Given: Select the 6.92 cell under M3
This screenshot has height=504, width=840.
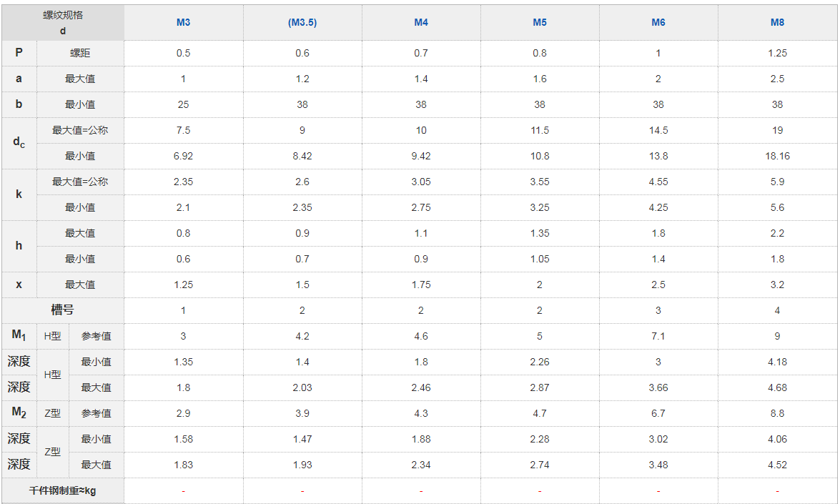Looking at the screenshot, I should [183, 156].
